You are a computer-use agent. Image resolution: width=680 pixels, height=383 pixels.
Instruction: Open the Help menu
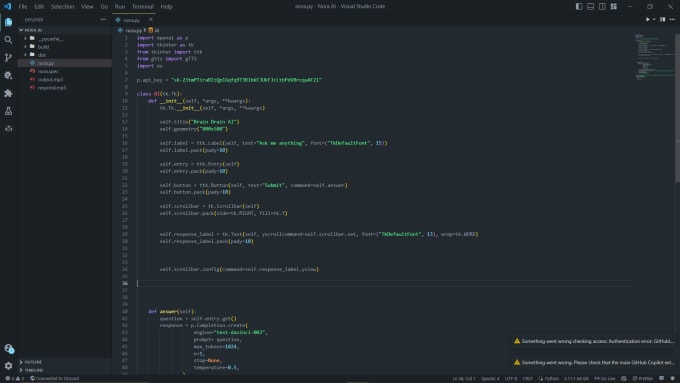tap(167, 7)
